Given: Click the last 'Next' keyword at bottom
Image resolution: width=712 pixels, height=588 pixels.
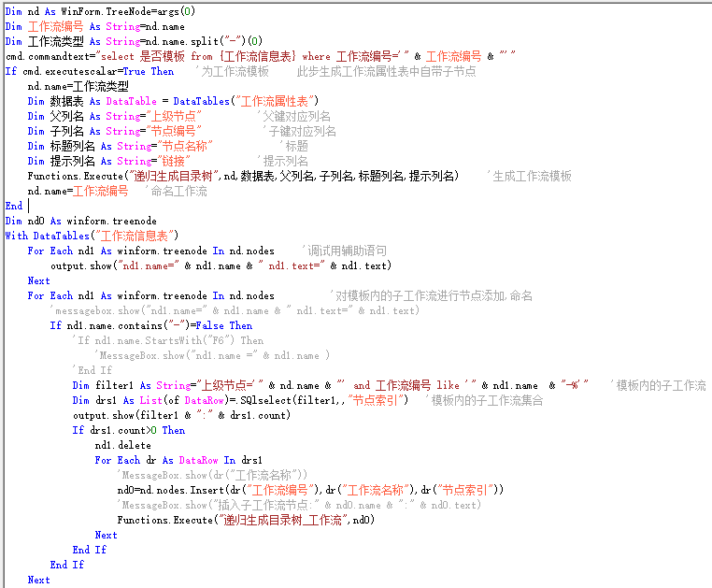Looking at the screenshot, I should (38, 580).
